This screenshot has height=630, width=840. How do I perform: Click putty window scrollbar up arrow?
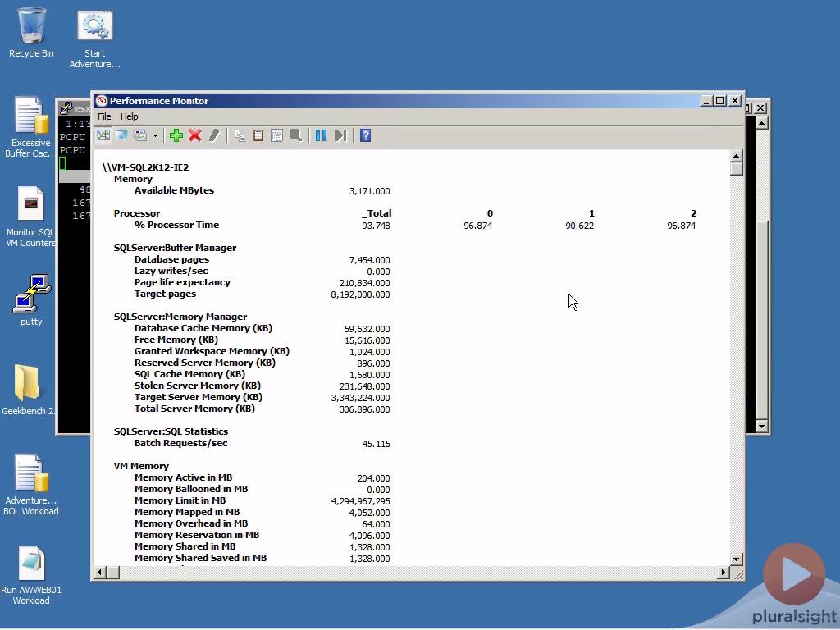761,123
